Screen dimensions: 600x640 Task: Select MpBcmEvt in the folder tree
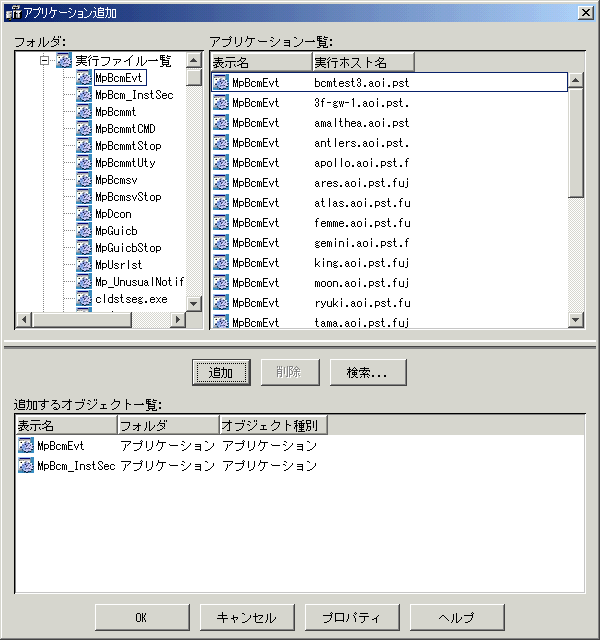pyautogui.click(x=119, y=78)
